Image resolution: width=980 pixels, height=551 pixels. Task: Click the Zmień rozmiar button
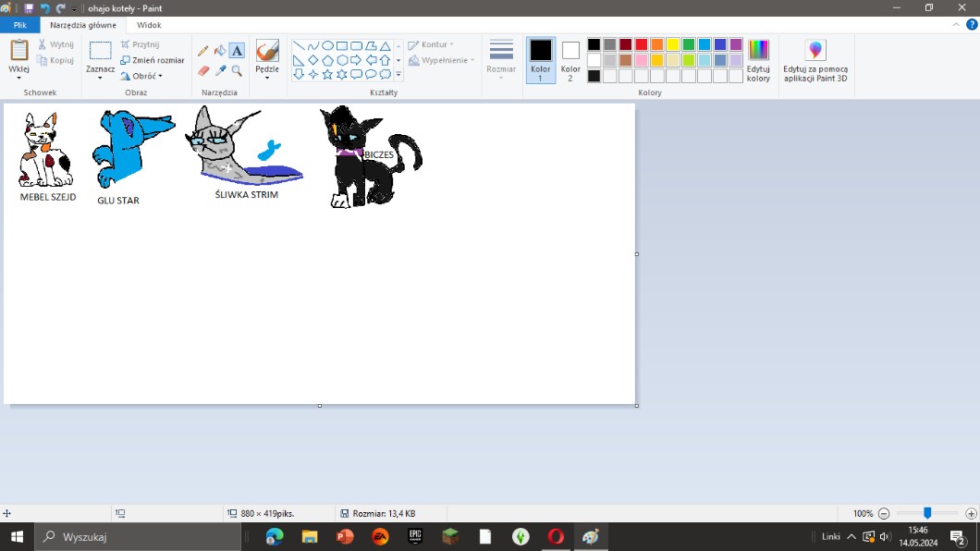click(153, 60)
